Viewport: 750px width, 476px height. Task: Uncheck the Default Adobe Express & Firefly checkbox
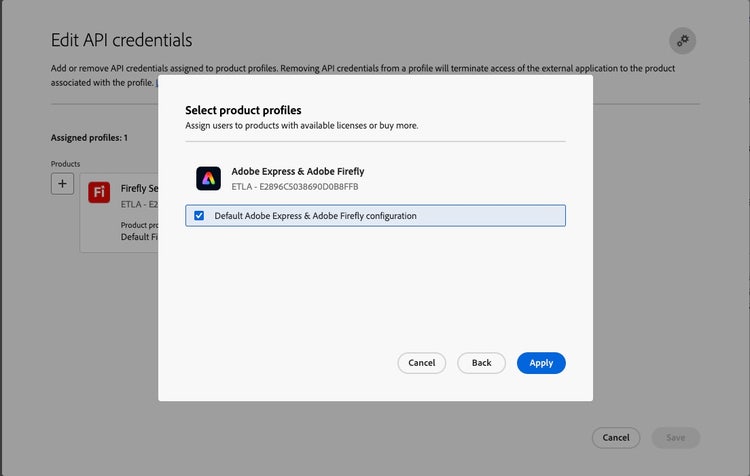pos(199,215)
